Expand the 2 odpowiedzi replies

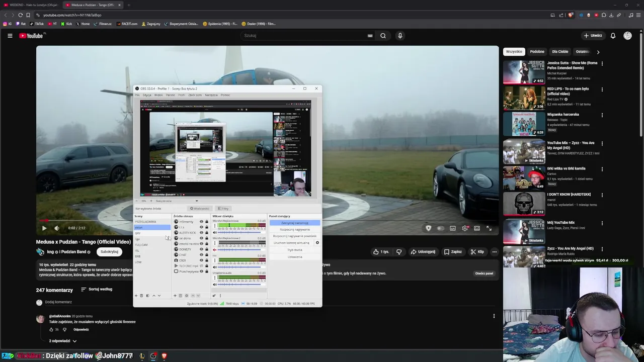point(63,341)
